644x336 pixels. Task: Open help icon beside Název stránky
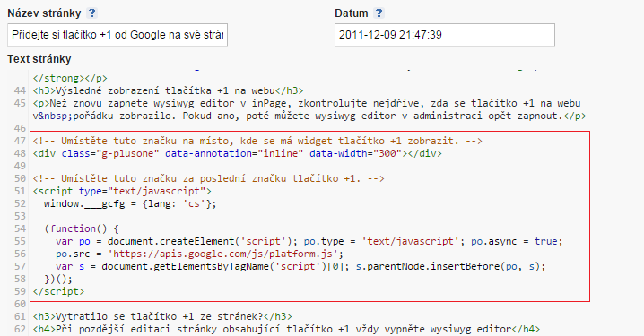[92, 13]
